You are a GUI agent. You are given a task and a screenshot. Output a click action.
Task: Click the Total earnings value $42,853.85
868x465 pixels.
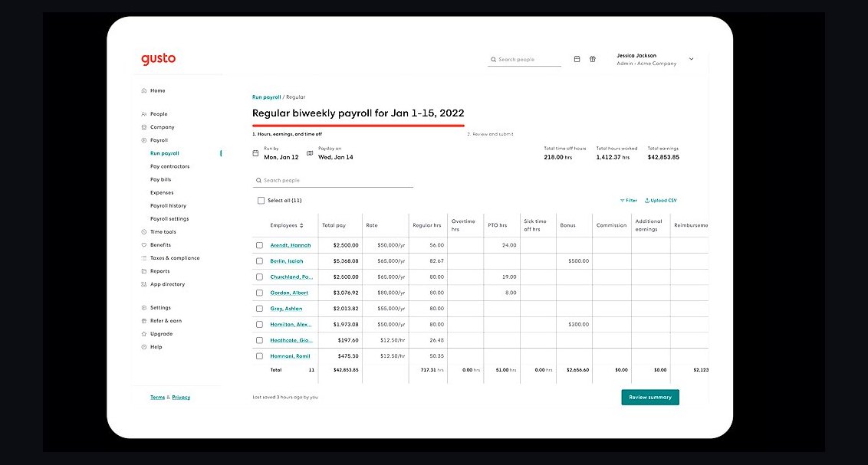point(663,157)
